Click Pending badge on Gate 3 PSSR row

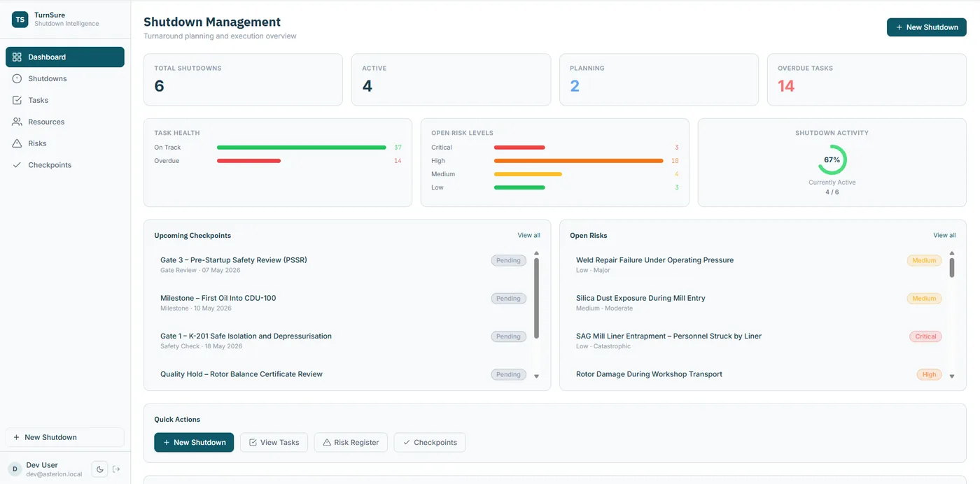pyautogui.click(x=508, y=260)
